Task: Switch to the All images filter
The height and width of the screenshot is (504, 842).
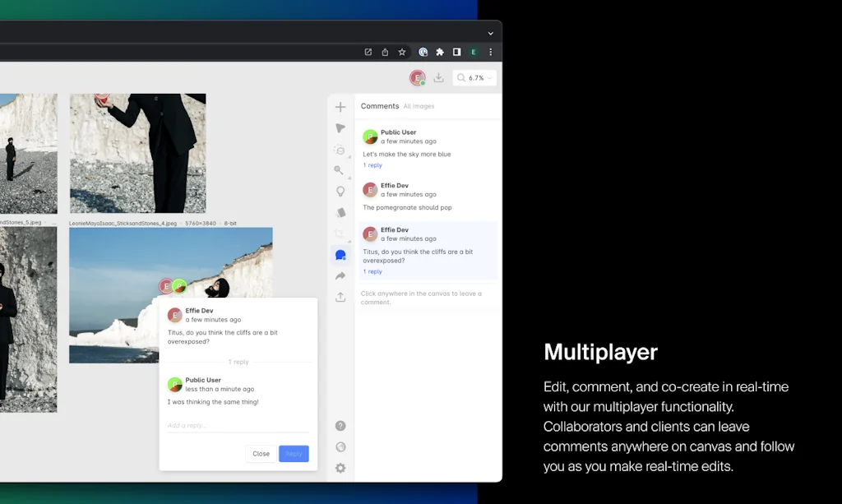Action: [x=419, y=106]
